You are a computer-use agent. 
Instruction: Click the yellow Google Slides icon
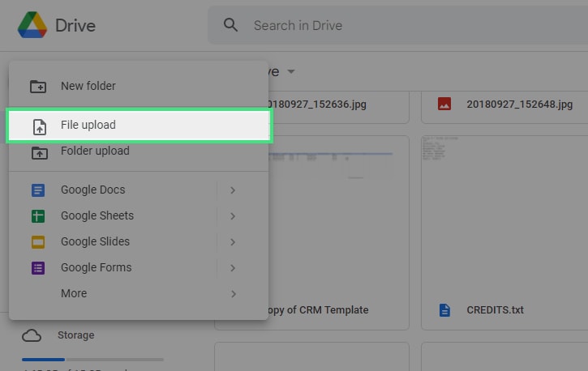click(x=38, y=242)
